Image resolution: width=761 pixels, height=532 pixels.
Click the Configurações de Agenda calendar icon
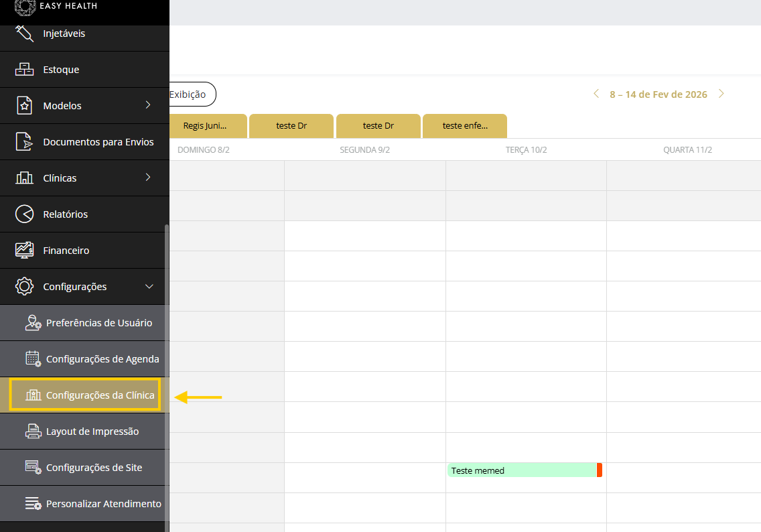[x=33, y=359]
